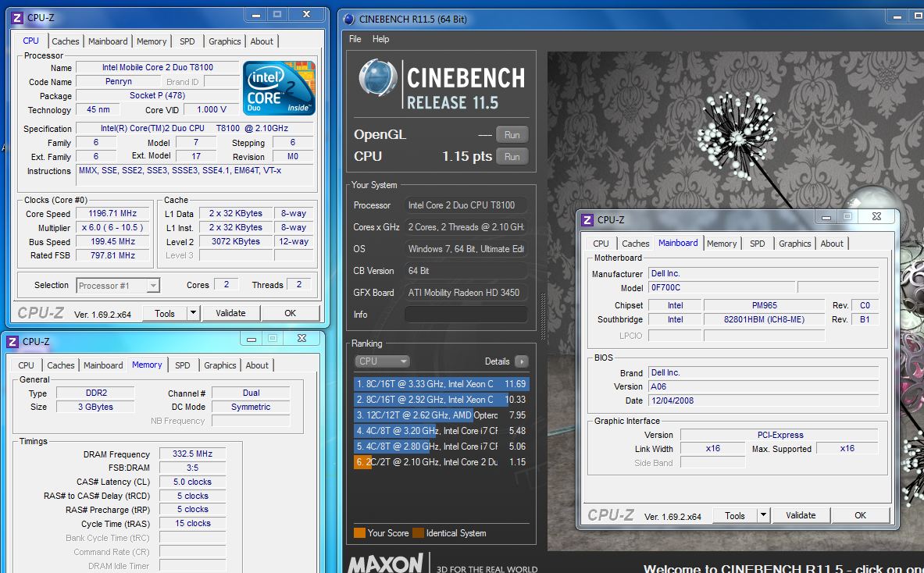Open the Processor #1 selection combo box
Viewport: 924px width, 573px height.
coord(118,286)
